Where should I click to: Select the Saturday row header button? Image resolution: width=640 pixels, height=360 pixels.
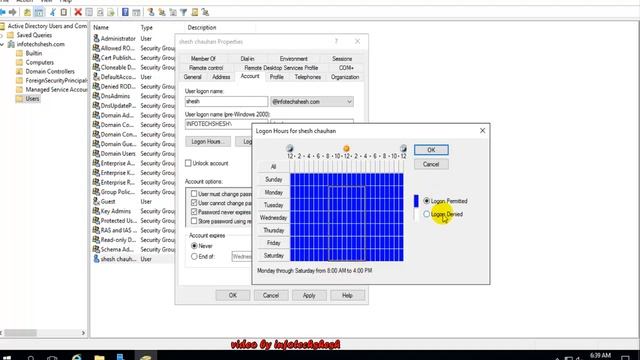pos(273,256)
